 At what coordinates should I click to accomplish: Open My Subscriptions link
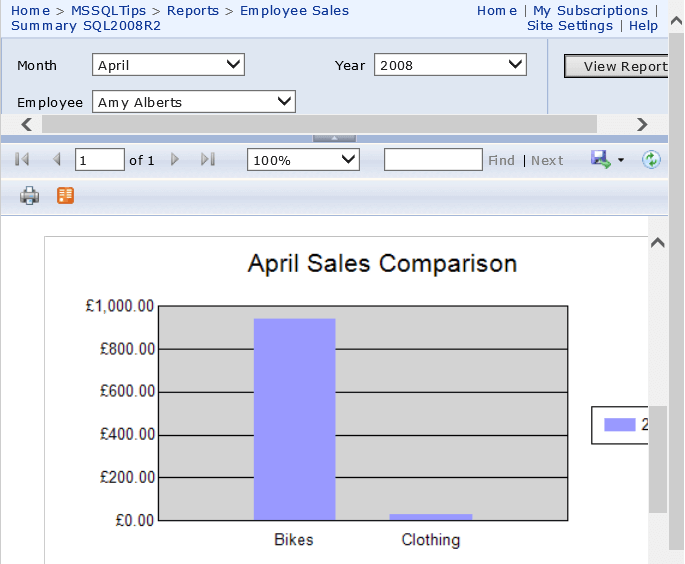(x=590, y=10)
